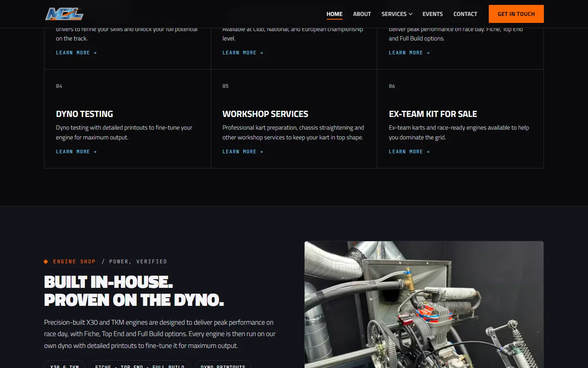Click the arrow icon next to Dyno Testing Learn More
The height and width of the screenshot is (368, 588).
pyautogui.click(x=95, y=152)
